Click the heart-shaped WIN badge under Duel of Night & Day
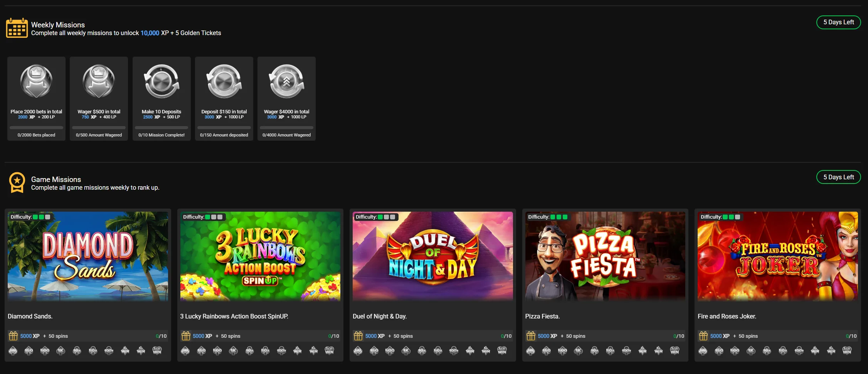This screenshot has height=374, width=868. coord(502,350)
